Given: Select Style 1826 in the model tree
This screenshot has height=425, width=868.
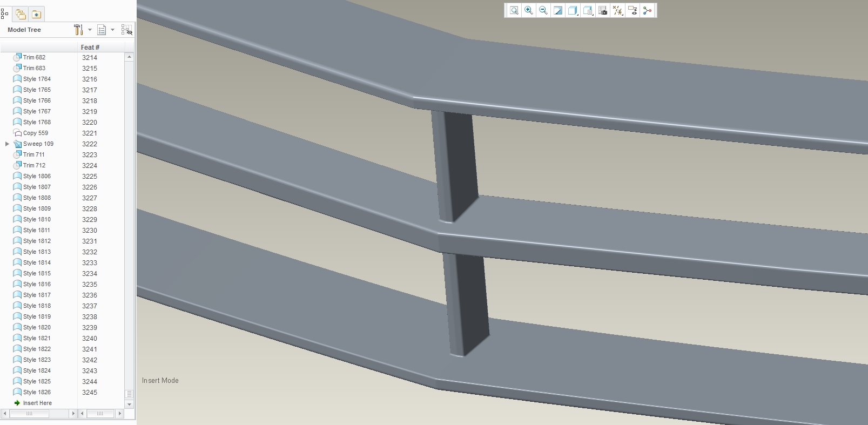Looking at the screenshot, I should pos(37,392).
